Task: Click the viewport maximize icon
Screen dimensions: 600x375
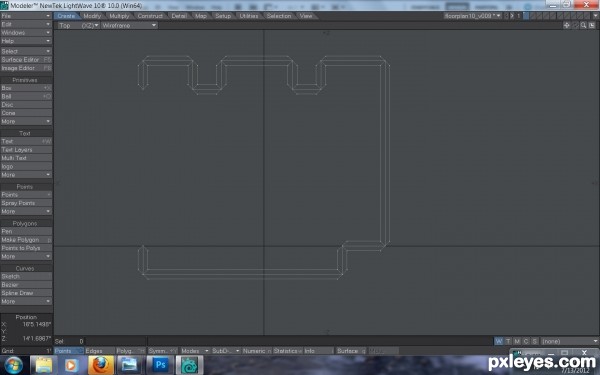Action: (x=592, y=25)
